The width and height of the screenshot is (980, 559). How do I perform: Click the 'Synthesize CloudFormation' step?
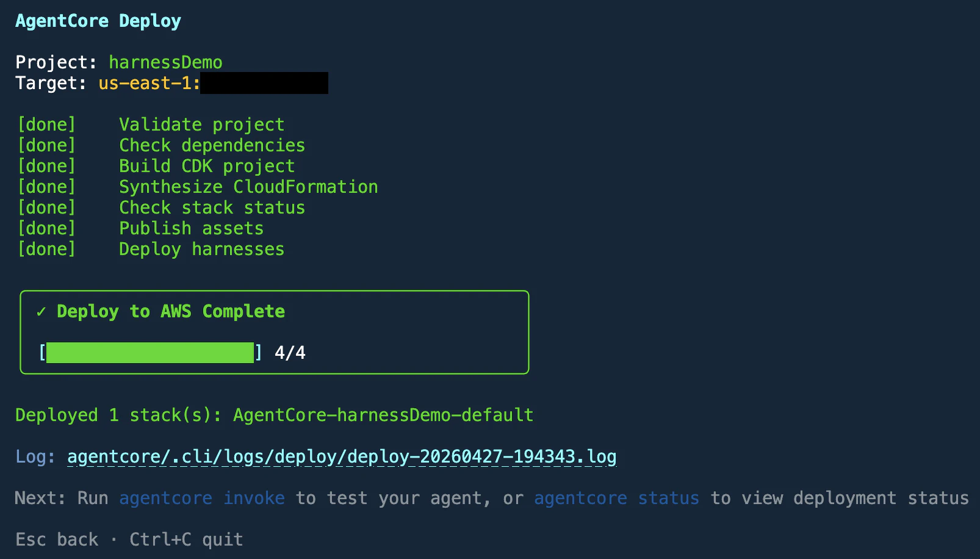pyautogui.click(x=248, y=187)
